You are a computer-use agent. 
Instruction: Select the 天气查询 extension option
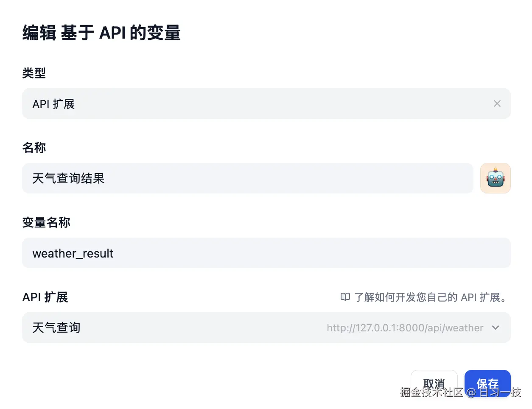56,328
